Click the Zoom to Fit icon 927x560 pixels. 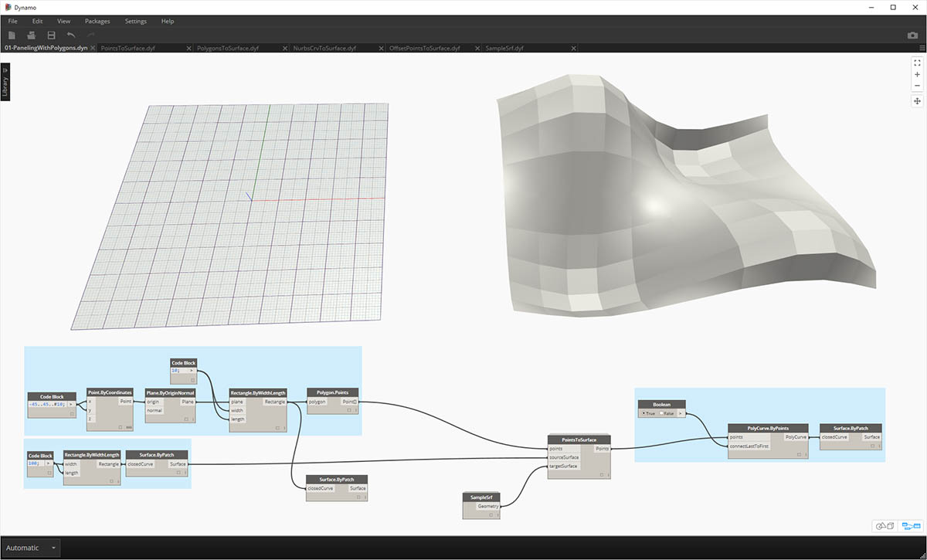[x=917, y=63]
